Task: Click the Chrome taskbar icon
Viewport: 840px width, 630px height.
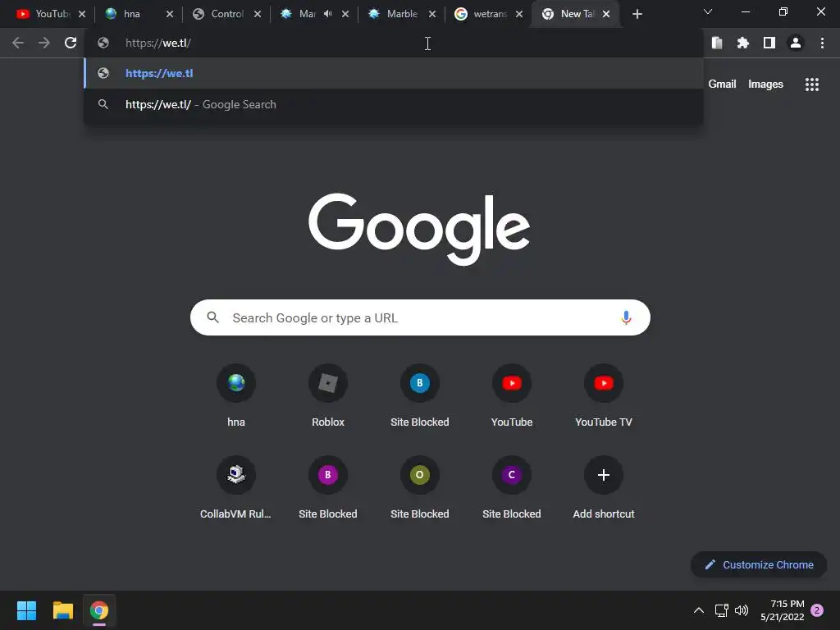Action: [x=99, y=610]
